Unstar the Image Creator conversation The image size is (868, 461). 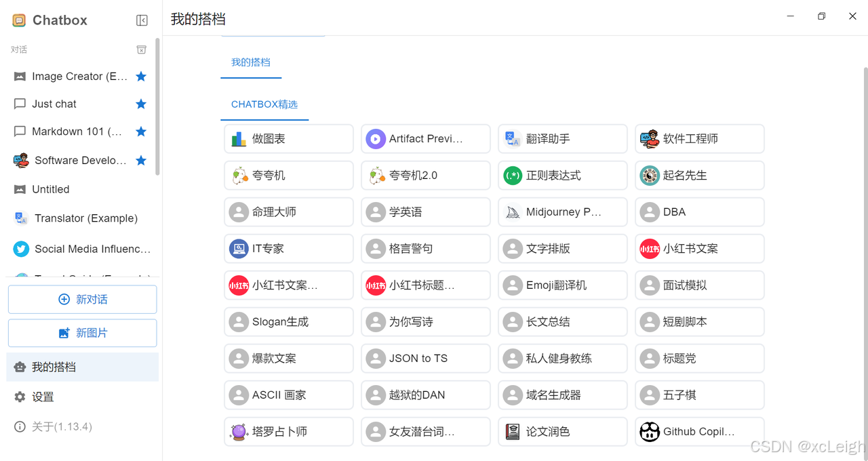click(141, 77)
